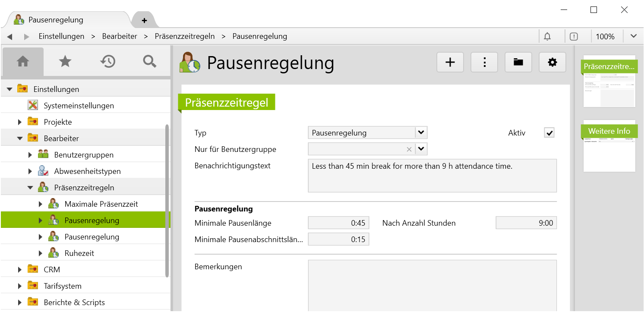Image resolution: width=644 pixels, height=312 pixels.
Task: Click the notification bell icon
Action: click(x=547, y=36)
